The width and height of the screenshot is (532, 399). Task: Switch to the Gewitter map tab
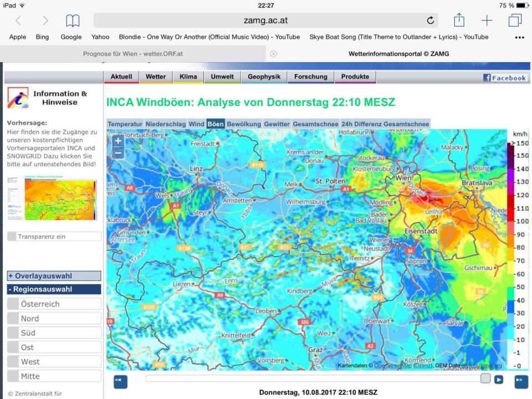tap(277, 124)
